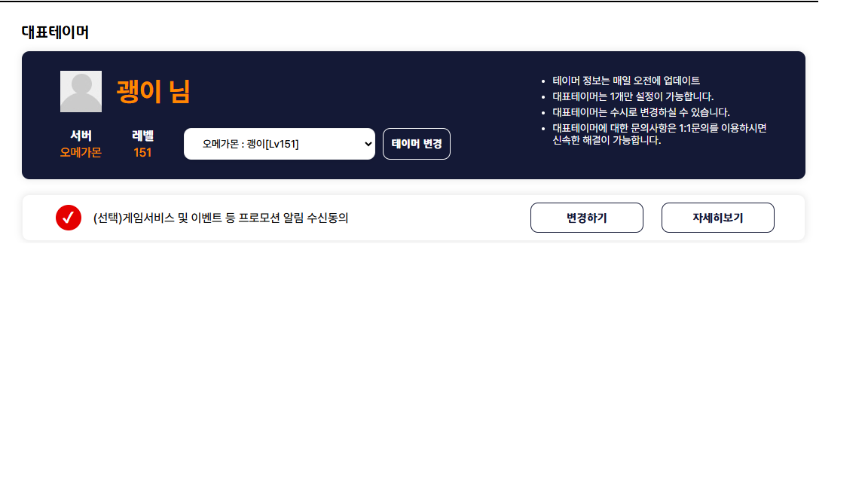Expand the 오메가몬 : 괭이[Lv151] select box
The image size is (868, 488).
point(279,144)
